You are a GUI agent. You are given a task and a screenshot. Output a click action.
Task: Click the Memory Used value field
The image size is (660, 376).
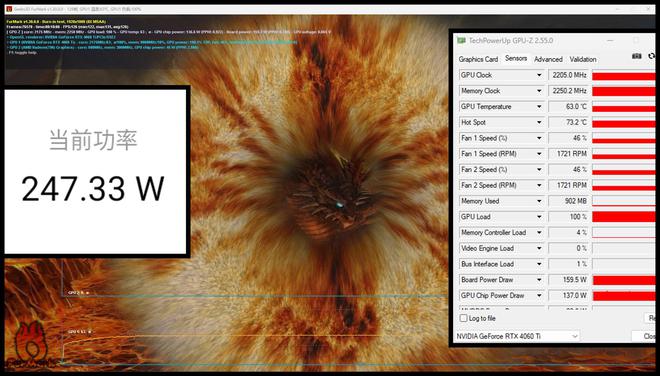(x=568, y=201)
